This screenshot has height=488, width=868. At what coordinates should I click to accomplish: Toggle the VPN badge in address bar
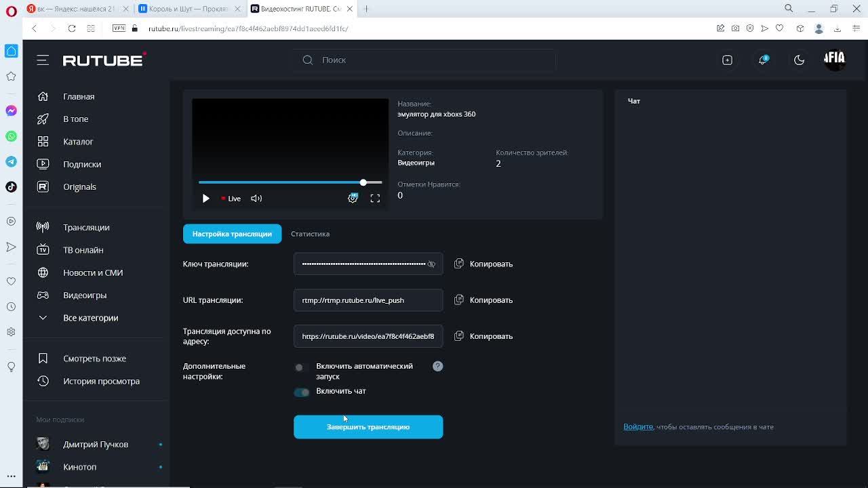click(119, 28)
